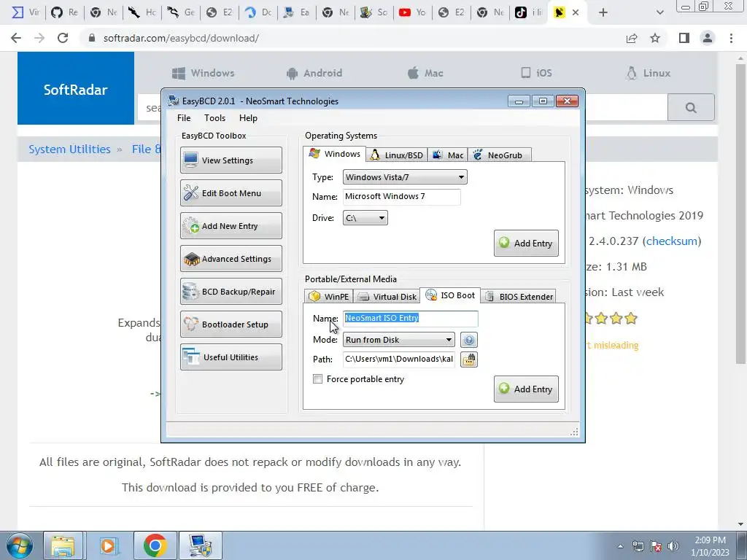Switch to the Mac tab
The height and width of the screenshot is (560, 747).
448,155
